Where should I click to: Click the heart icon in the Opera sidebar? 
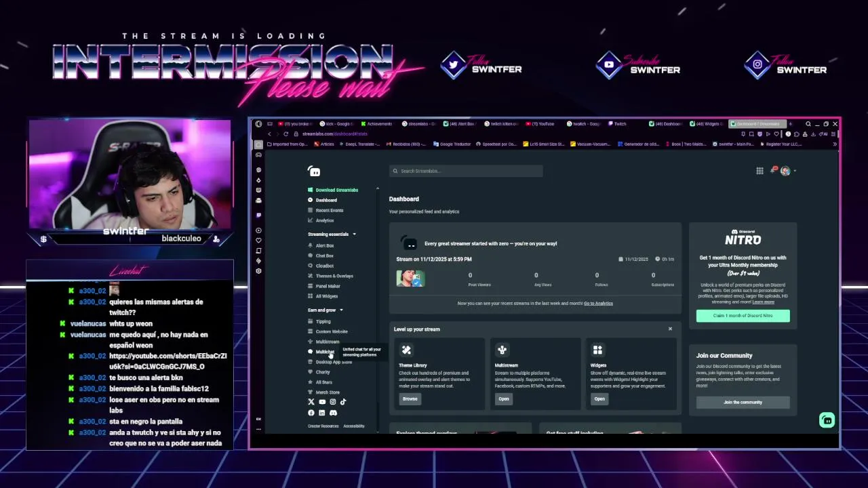(x=258, y=241)
